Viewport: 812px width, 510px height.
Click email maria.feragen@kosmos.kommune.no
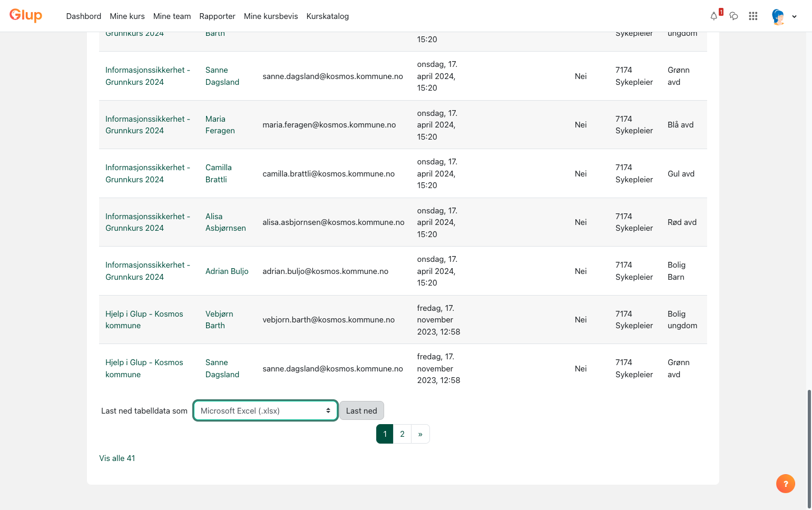329,125
